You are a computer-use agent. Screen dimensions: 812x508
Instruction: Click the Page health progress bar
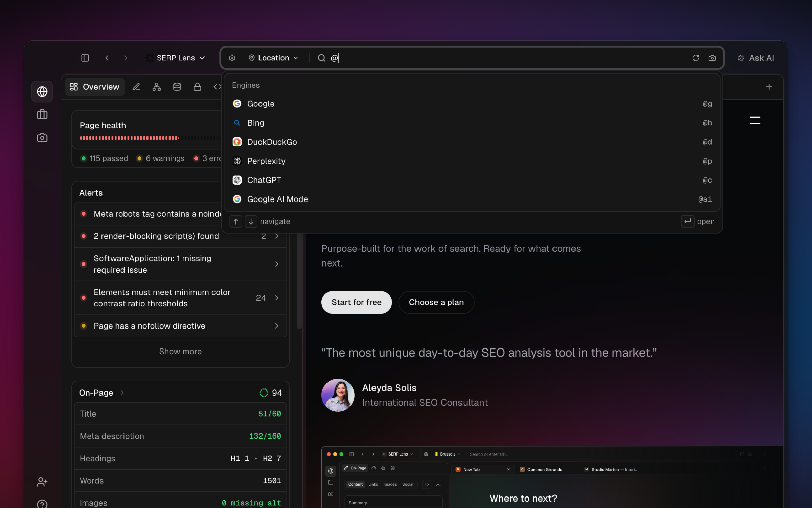coord(151,138)
